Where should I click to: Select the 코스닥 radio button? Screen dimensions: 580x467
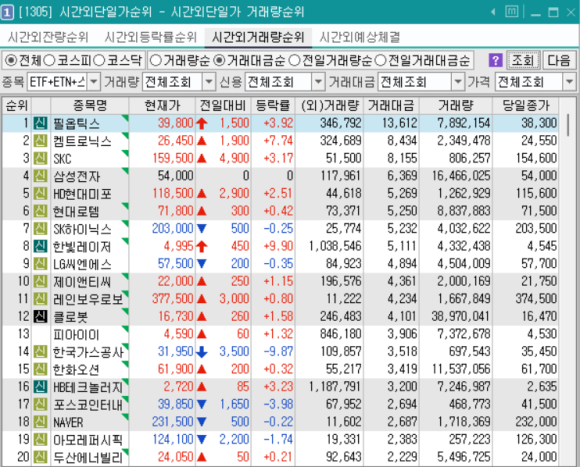coord(99,60)
